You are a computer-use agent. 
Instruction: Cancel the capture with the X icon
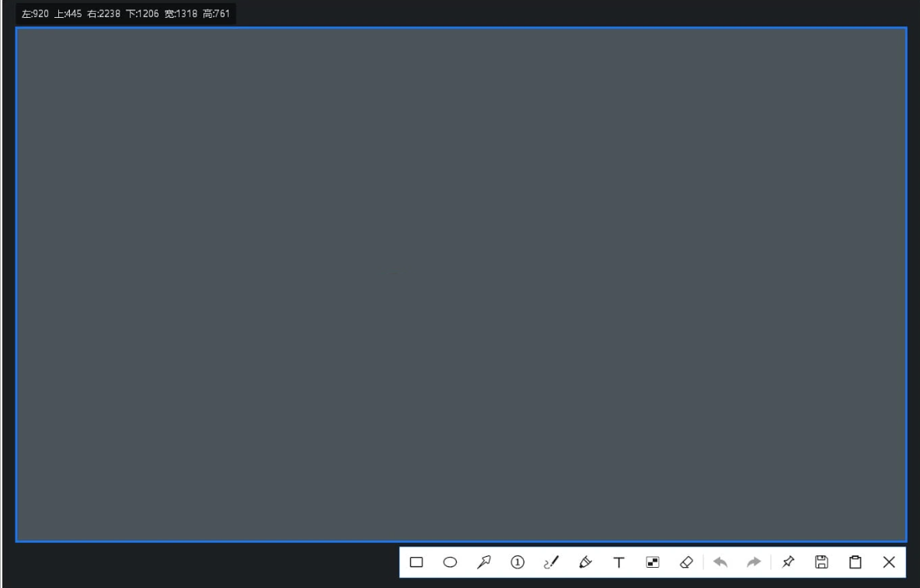coord(888,562)
